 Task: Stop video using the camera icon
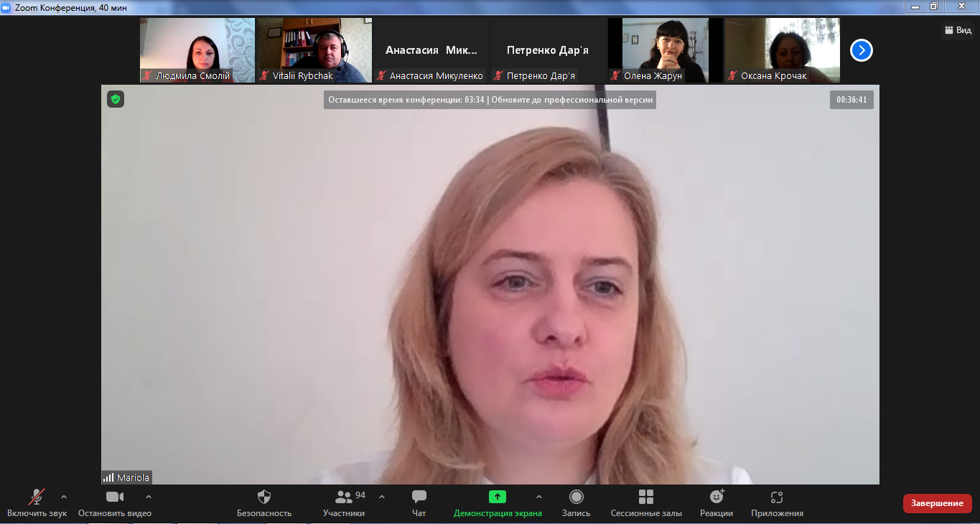115,497
